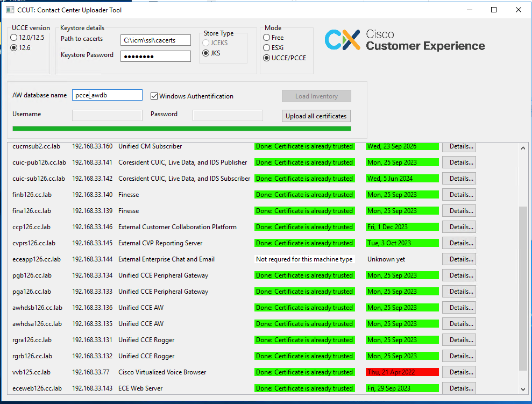Open Details for cuic-sub126.cc.lab
The height and width of the screenshot is (404, 532).
pos(459,179)
